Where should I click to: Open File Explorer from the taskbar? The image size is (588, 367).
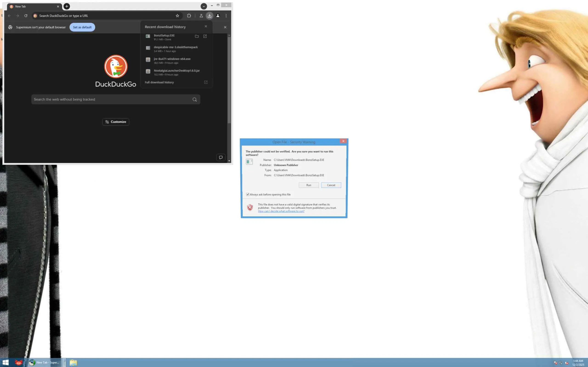(x=73, y=363)
